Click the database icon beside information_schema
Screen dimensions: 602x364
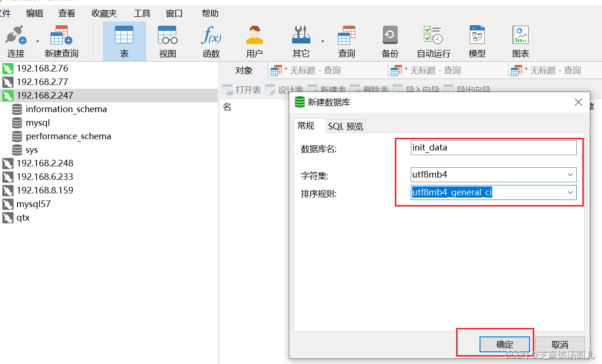(17, 109)
